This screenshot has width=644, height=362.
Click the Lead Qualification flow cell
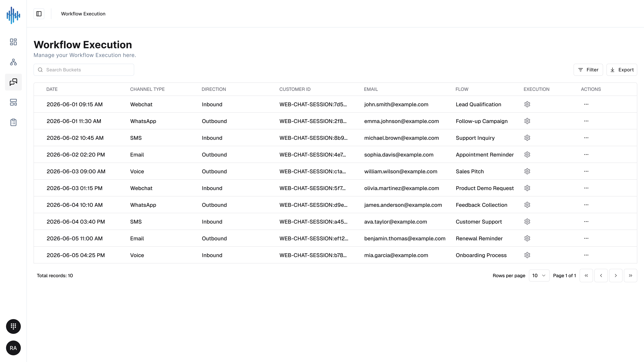478,104
